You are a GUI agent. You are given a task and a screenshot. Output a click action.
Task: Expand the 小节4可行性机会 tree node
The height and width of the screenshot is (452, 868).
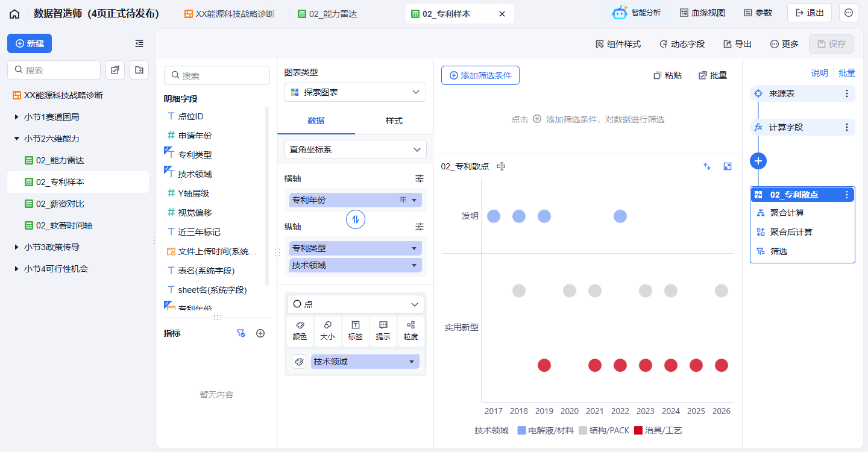[x=16, y=269]
